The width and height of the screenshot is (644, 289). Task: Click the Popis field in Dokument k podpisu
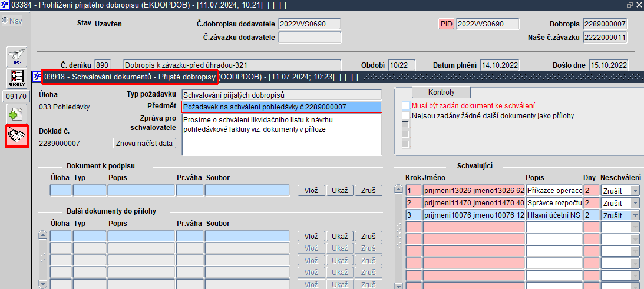point(141,191)
